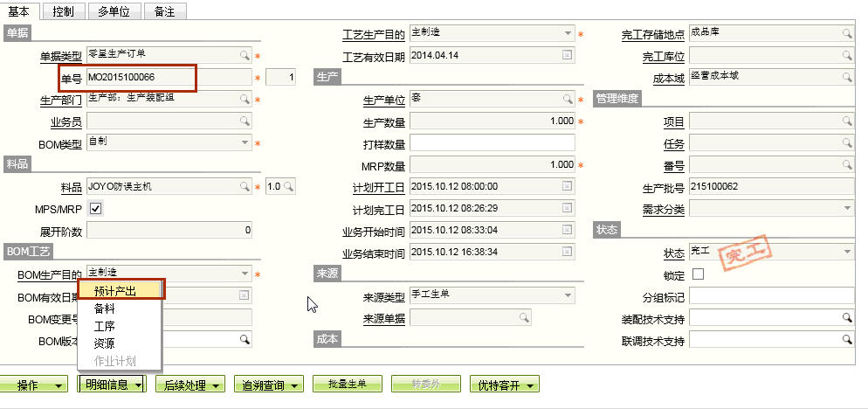The image size is (868, 409).
Task: Click search icon in 完工存储地点 field
Action: tap(846, 33)
